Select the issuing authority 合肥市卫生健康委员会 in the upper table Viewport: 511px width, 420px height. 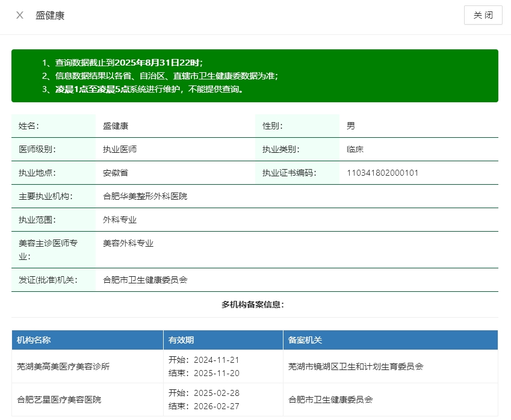(x=145, y=280)
